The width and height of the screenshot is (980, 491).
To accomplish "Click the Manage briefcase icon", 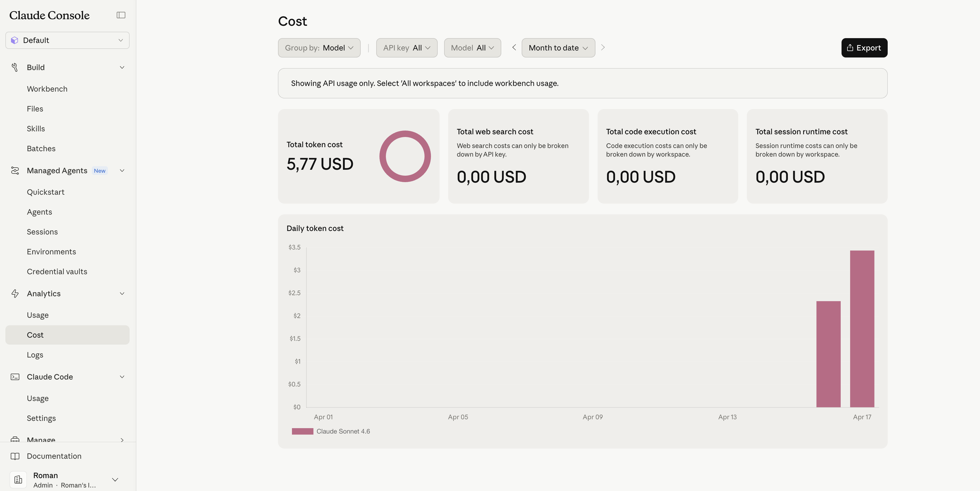I will point(15,439).
